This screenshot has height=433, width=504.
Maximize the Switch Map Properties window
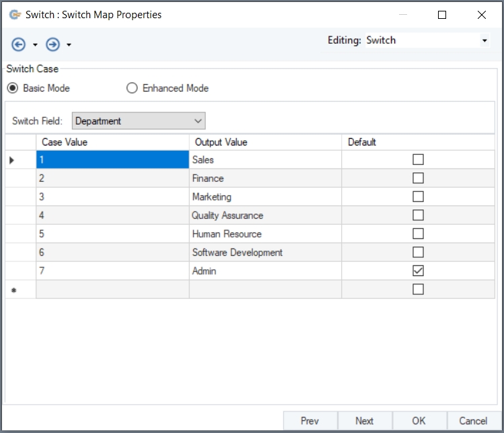[x=442, y=15]
